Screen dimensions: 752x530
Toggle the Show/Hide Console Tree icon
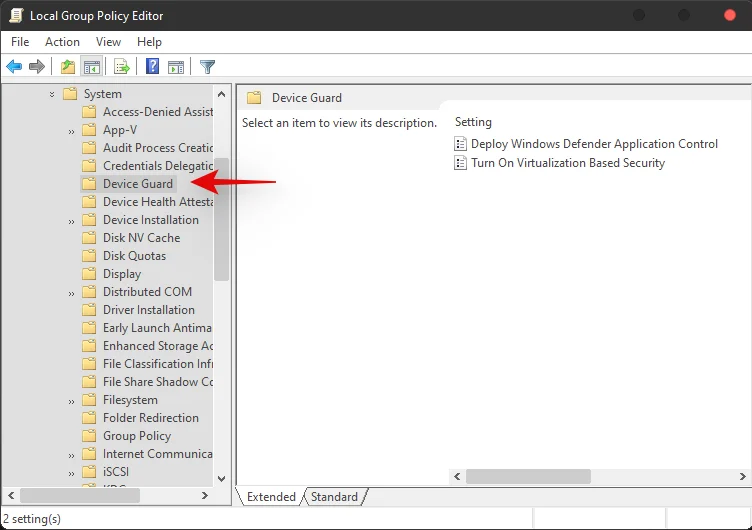pyautogui.click(x=91, y=67)
